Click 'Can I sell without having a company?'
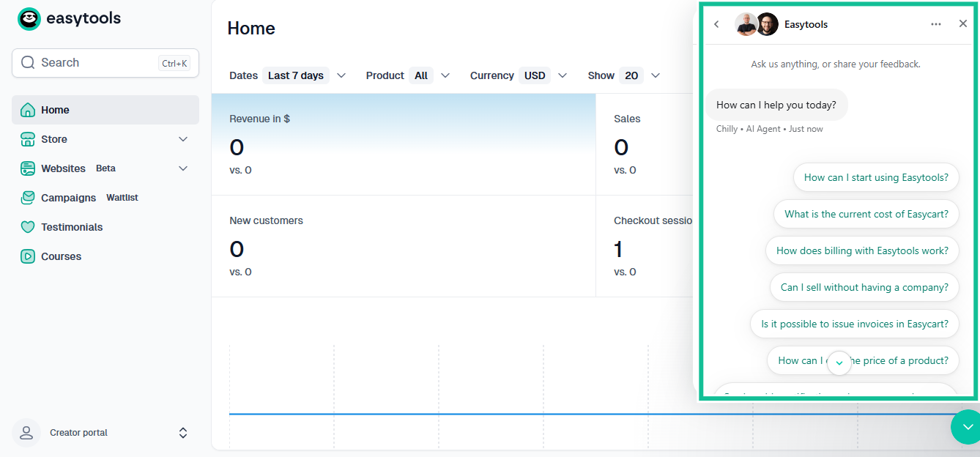 (x=864, y=287)
